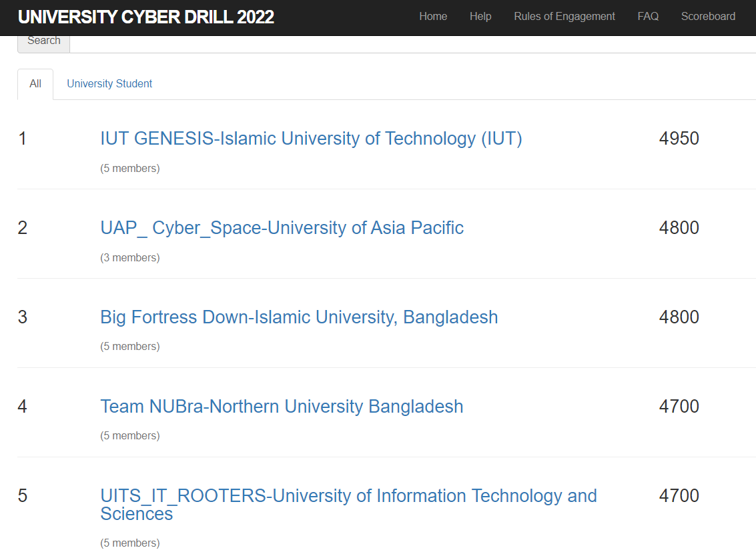Image resolution: width=756 pixels, height=560 pixels.
Task: Open IUT GENESIS team page
Action: pyautogui.click(x=311, y=139)
